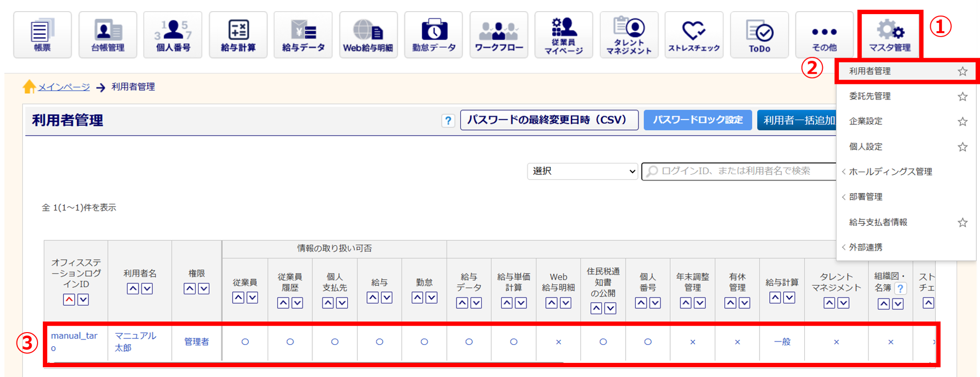Open the manual_taro login ID link
The height and width of the screenshot is (377, 980).
click(x=74, y=342)
